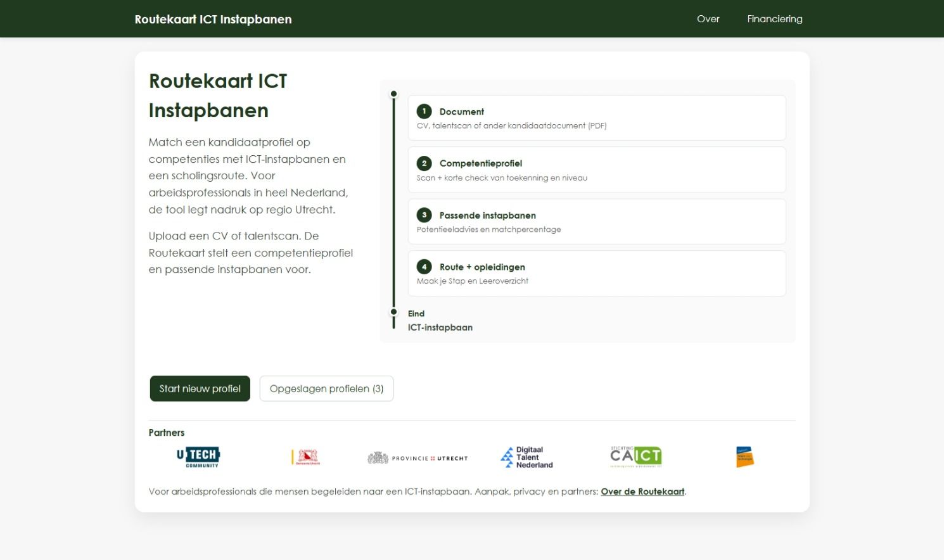Click the main 'Routekaart ICT Instapbanen' heading
The image size is (944, 560).
pyautogui.click(x=218, y=96)
